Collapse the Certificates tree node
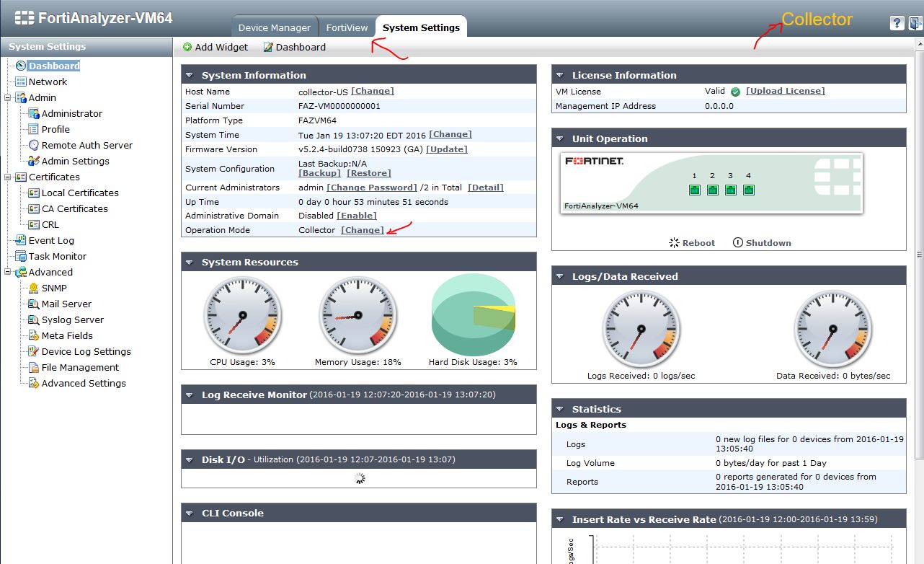The width and height of the screenshot is (924, 564). tap(8, 177)
